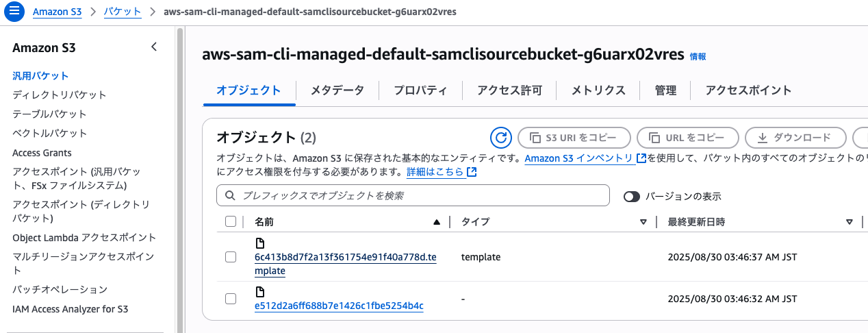This screenshot has width=868, height=333.
Task: Click the file icon above the .template object
Action: tap(259, 243)
